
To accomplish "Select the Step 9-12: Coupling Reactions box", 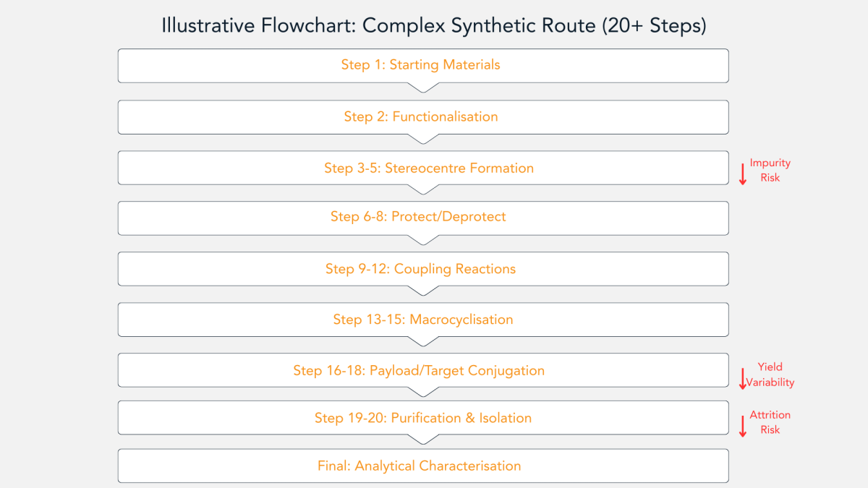I will pos(423,269).
